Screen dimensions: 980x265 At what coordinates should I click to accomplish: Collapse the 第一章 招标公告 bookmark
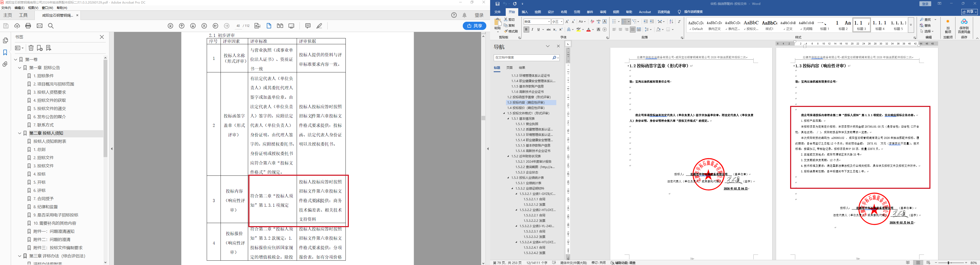coord(20,68)
